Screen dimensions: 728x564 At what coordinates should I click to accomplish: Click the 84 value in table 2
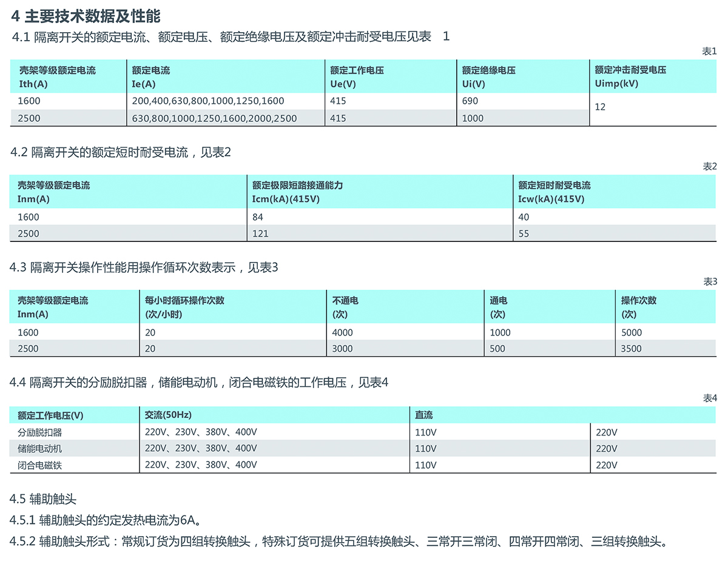point(258,217)
